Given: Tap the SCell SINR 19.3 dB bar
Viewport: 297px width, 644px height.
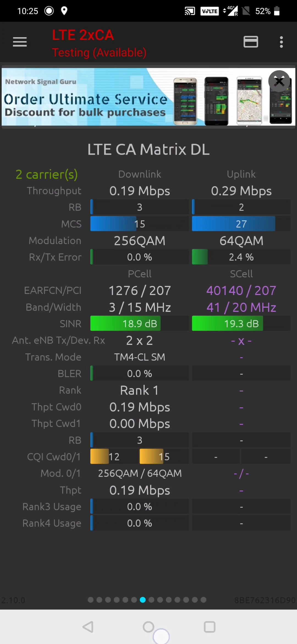Looking at the screenshot, I should (x=241, y=323).
